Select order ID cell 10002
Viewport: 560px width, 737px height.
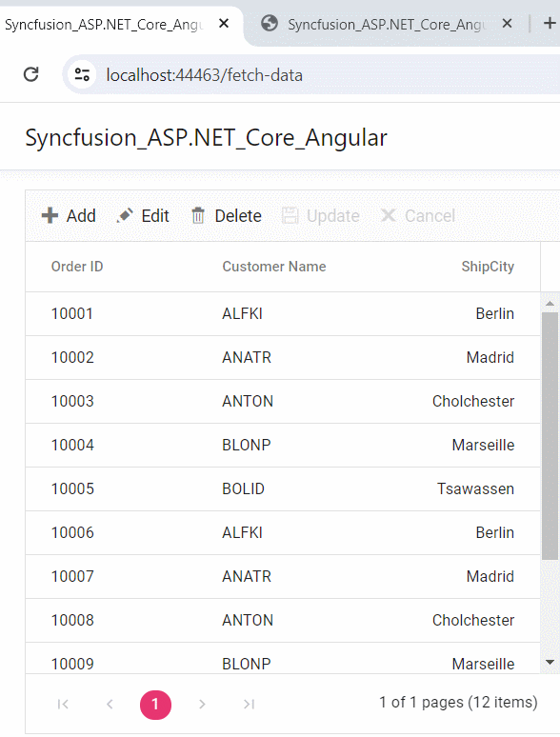click(72, 357)
